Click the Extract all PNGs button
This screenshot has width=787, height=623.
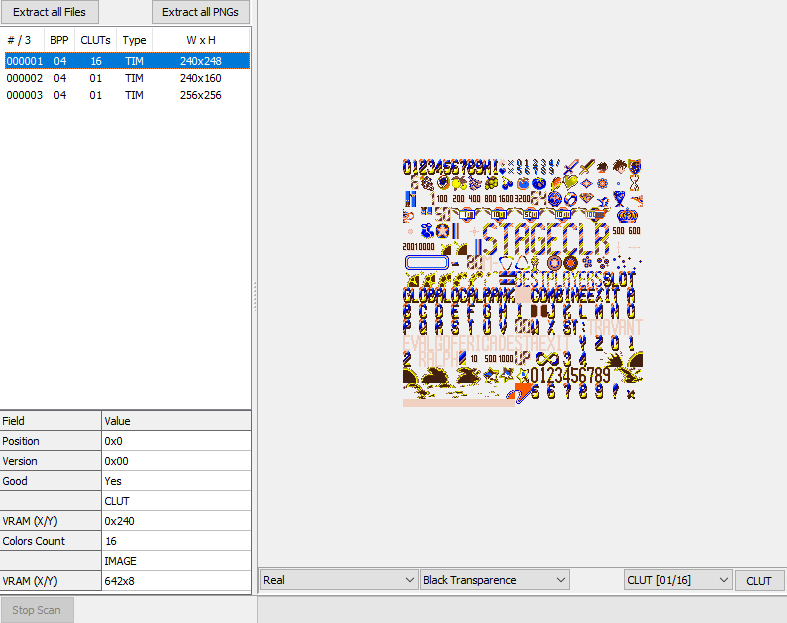point(200,12)
